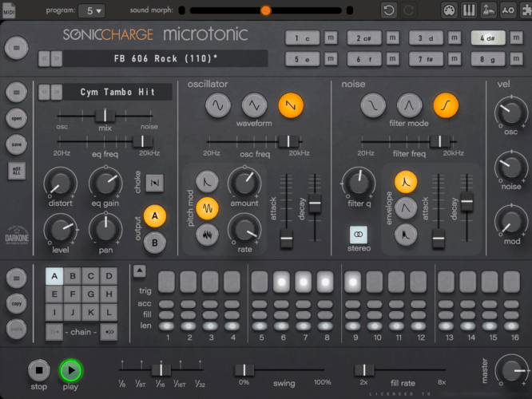
Task: Click the copy pattern button
Action: pos(16,303)
